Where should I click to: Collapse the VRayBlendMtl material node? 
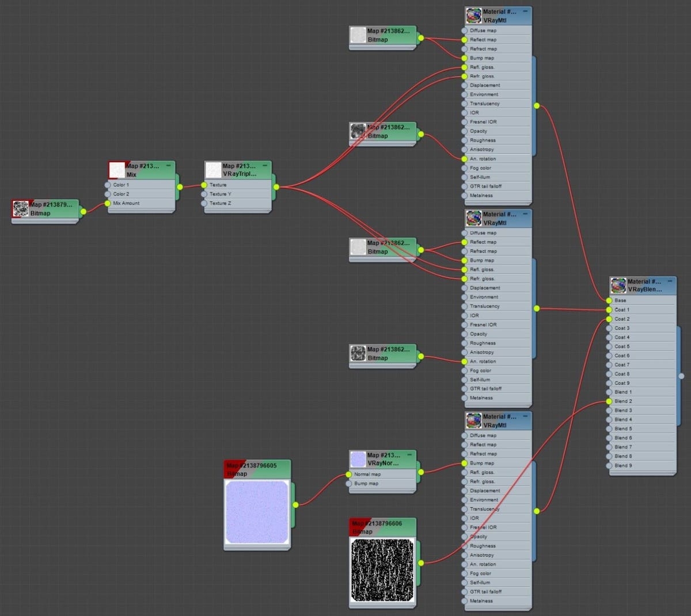(671, 280)
